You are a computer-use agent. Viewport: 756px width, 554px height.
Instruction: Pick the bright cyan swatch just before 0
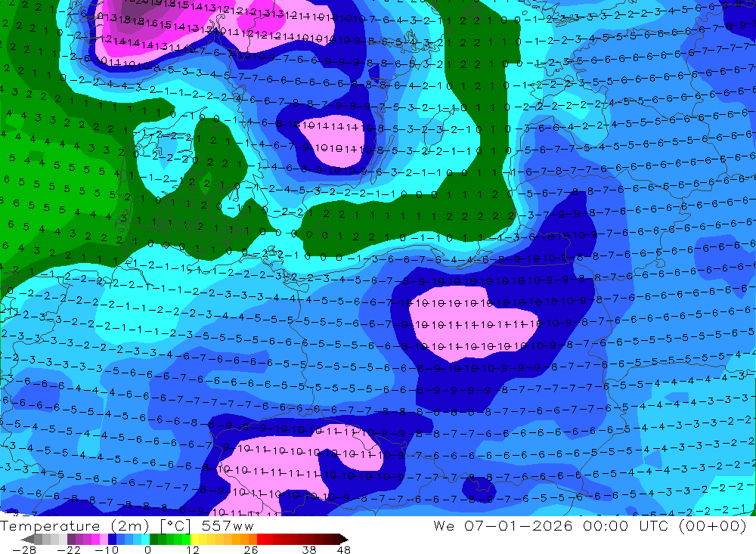[x=145, y=539]
